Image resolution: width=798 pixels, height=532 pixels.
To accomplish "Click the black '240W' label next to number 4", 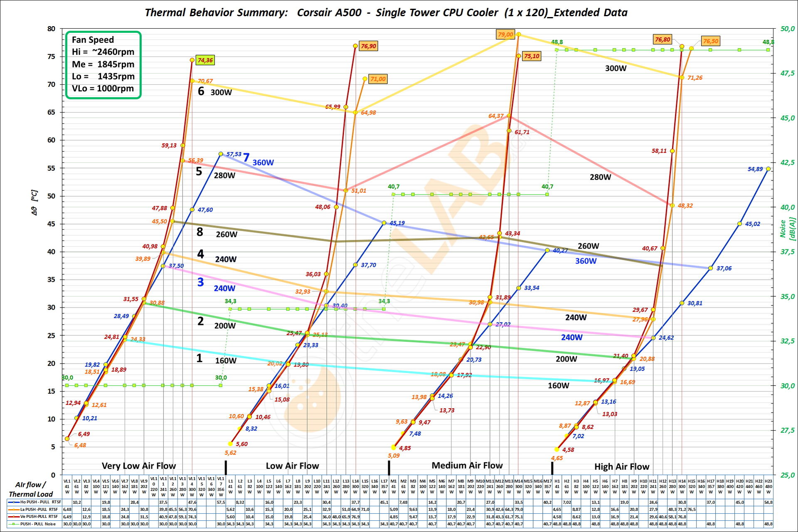I will pos(226,259).
